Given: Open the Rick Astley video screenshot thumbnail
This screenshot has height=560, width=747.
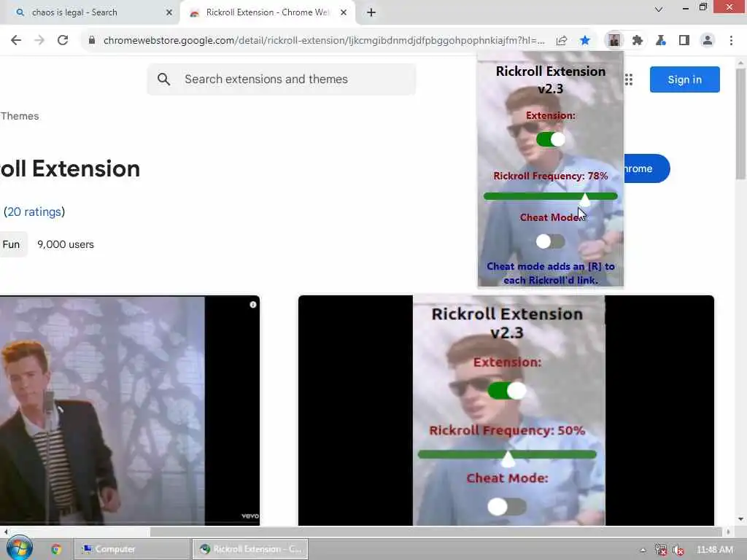Looking at the screenshot, I should (130, 411).
